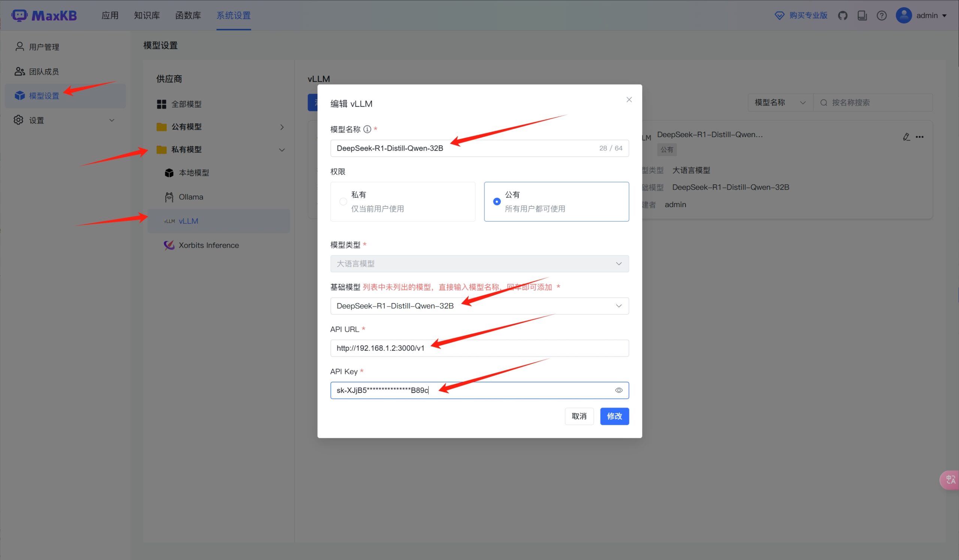Open 团队成员 in sidebar

point(65,72)
